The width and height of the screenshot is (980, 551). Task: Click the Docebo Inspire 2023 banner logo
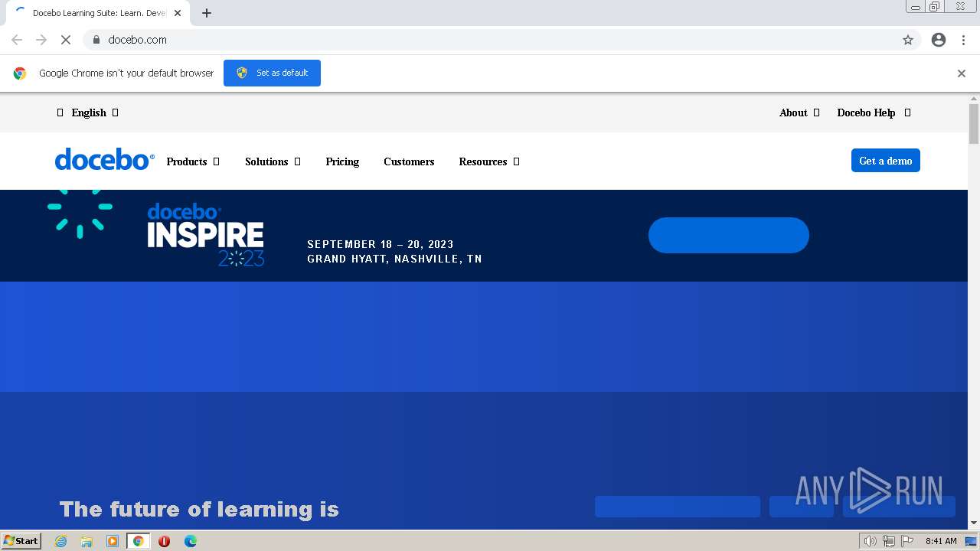pyautogui.click(x=205, y=234)
